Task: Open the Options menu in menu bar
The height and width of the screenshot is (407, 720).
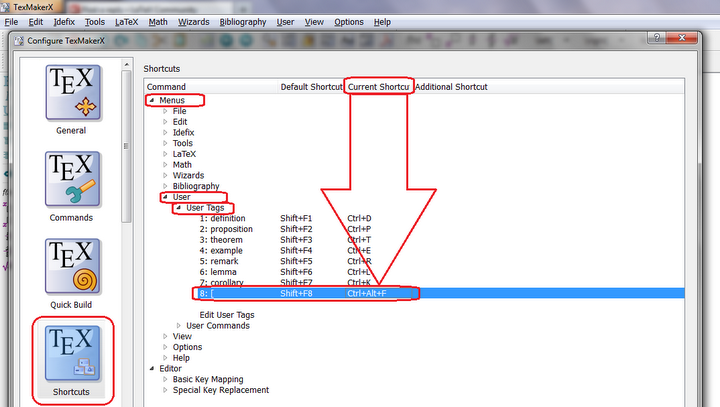Action: click(349, 22)
